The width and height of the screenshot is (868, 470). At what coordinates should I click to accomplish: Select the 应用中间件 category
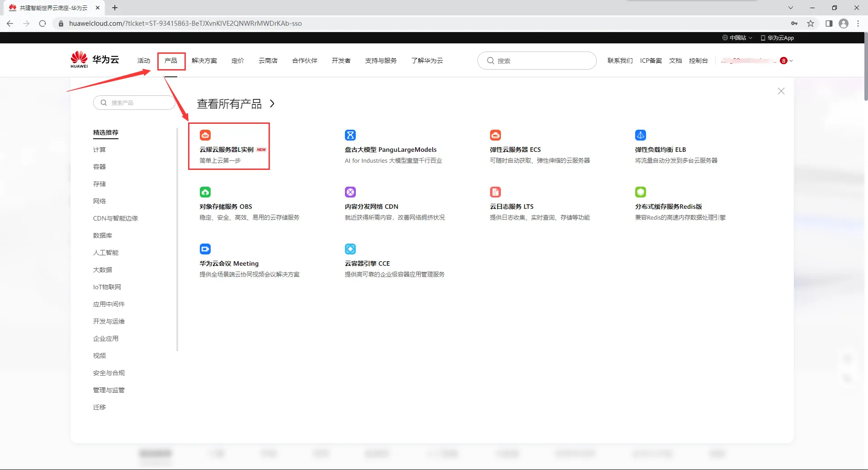coord(109,304)
